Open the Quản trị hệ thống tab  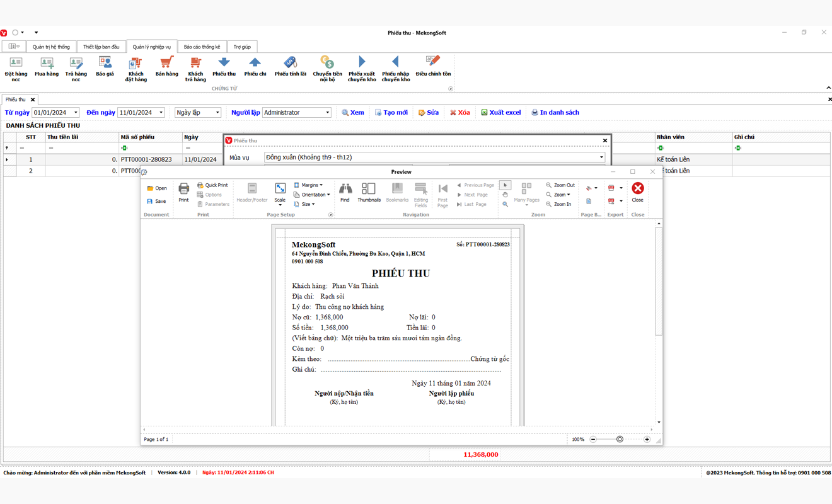tap(51, 47)
